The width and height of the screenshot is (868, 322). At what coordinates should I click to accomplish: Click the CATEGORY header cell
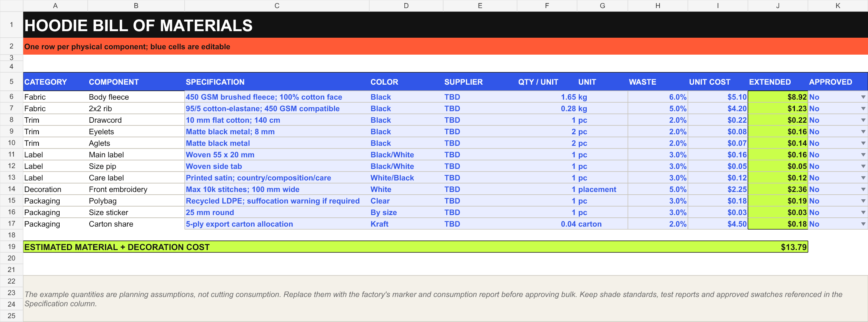pyautogui.click(x=55, y=82)
